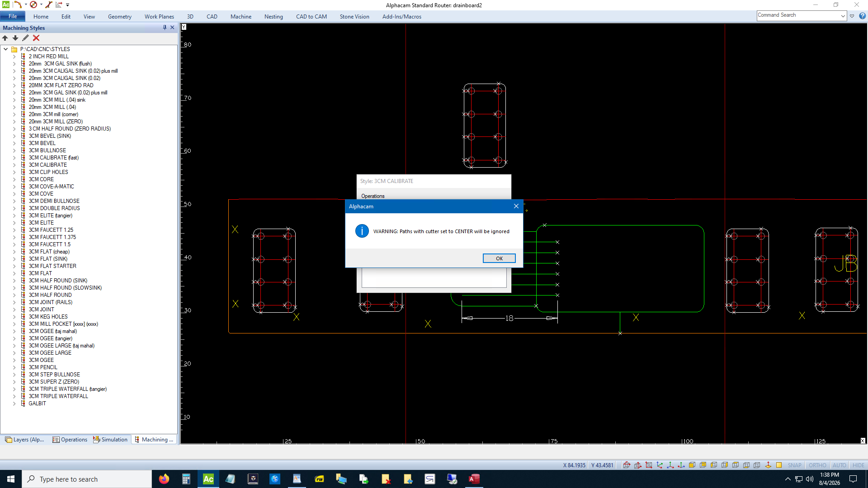This screenshot has height=488, width=868.
Task: Click the first yellow-faced cube view icon
Action: [692, 465]
